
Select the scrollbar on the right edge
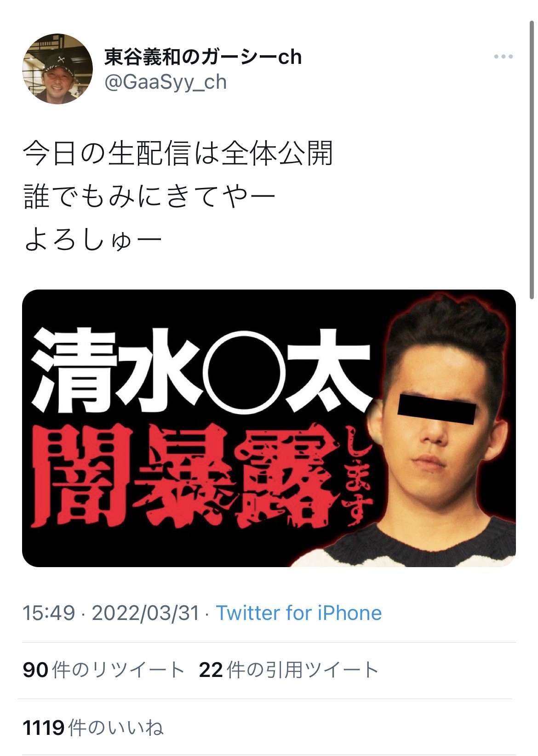tap(532, 159)
